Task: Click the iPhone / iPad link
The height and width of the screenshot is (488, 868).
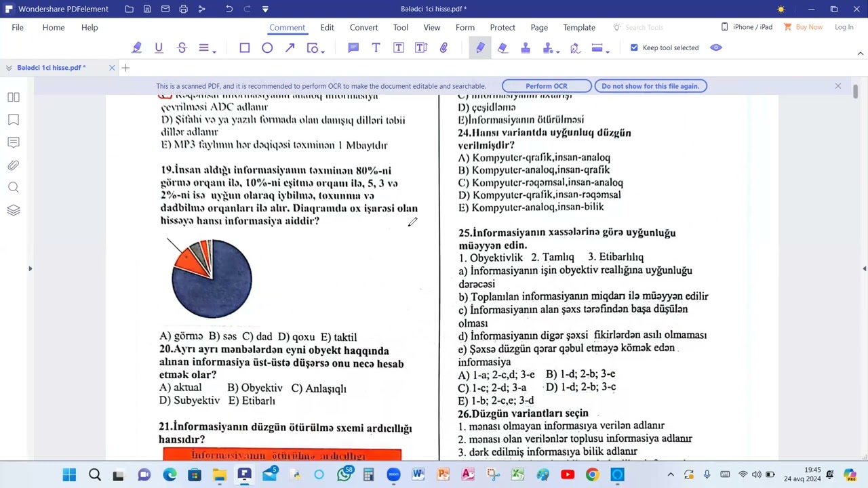Action: tap(747, 27)
